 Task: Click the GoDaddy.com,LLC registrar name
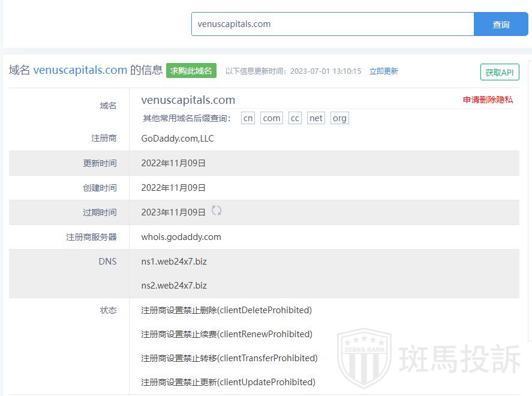178,139
